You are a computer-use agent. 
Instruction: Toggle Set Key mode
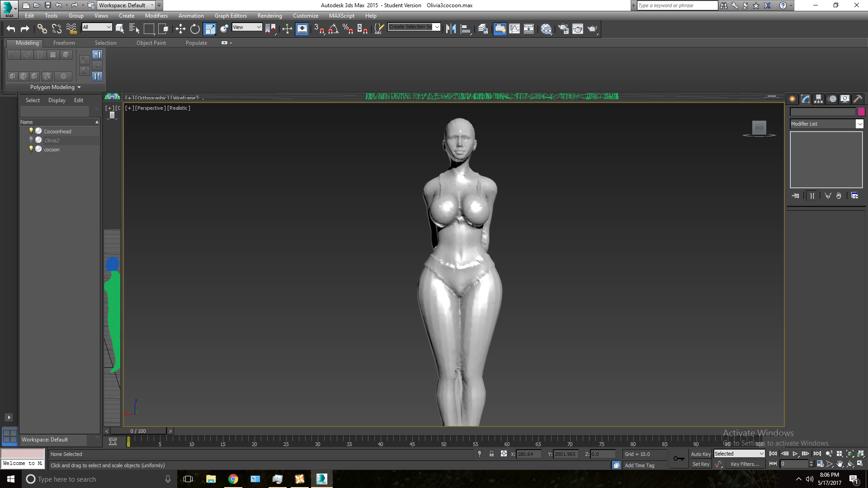pyautogui.click(x=701, y=464)
